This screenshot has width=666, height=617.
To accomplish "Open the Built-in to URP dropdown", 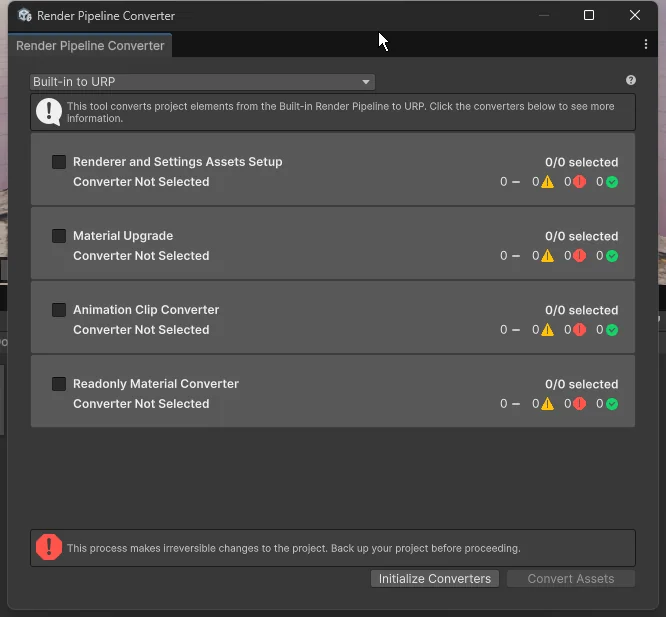I will [x=203, y=82].
